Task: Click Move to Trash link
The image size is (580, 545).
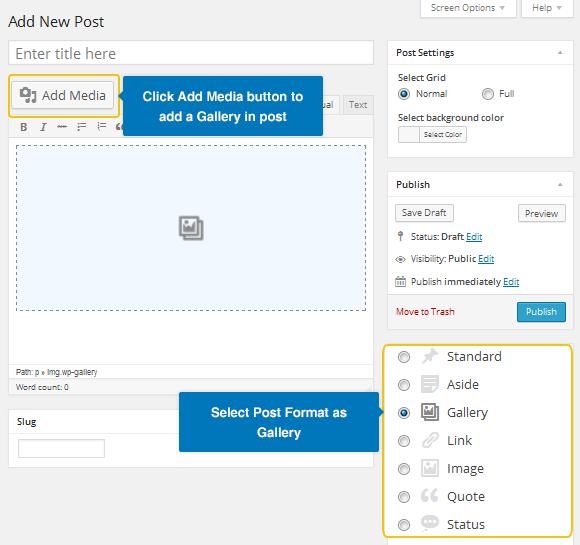Action: click(x=425, y=312)
